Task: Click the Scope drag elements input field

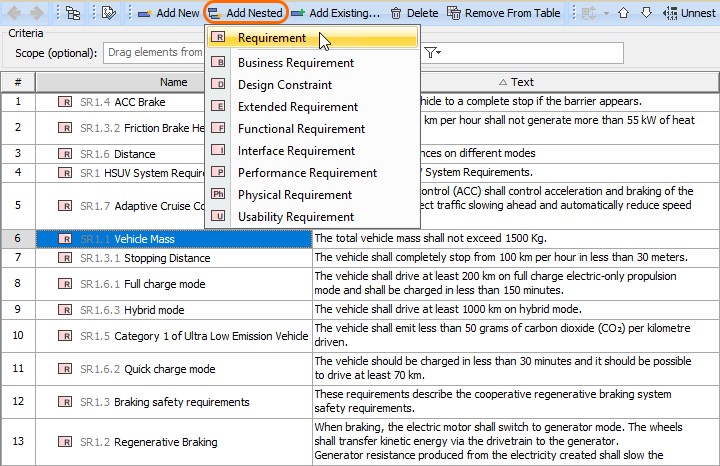Action: tap(155, 52)
